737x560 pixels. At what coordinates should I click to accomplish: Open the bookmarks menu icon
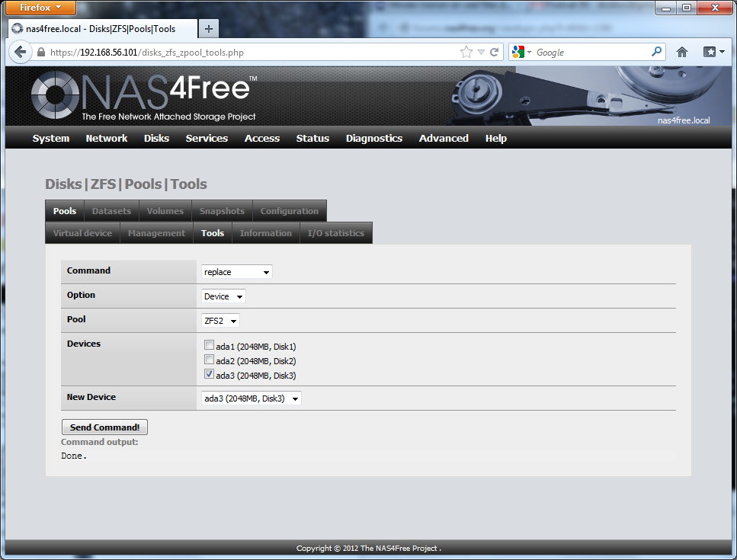click(x=713, y=52)
